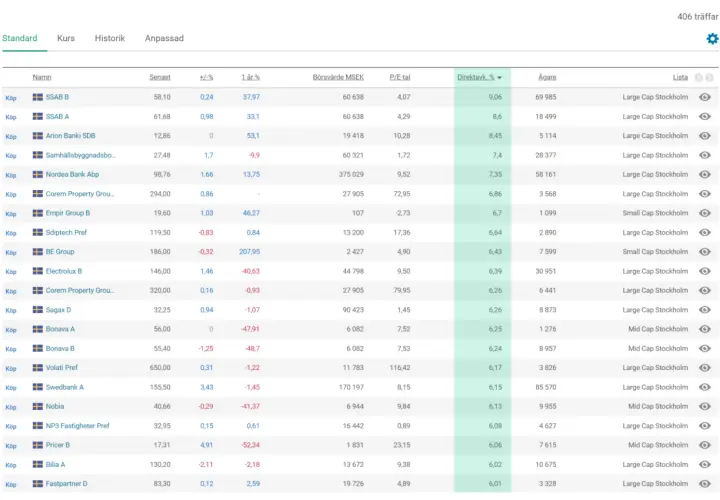Click Swedish flag icon beside Nobia
720x500 pixels.
point(38,406)
